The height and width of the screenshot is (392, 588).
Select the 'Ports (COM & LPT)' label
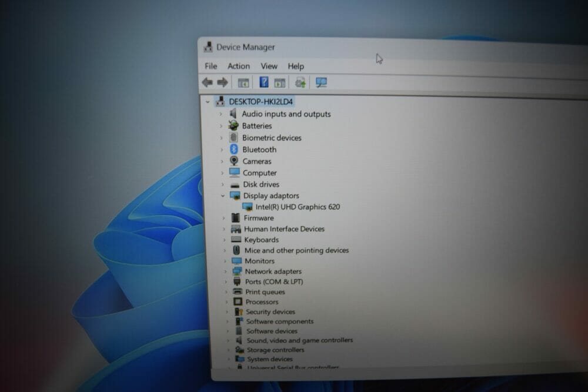[274, 282]
